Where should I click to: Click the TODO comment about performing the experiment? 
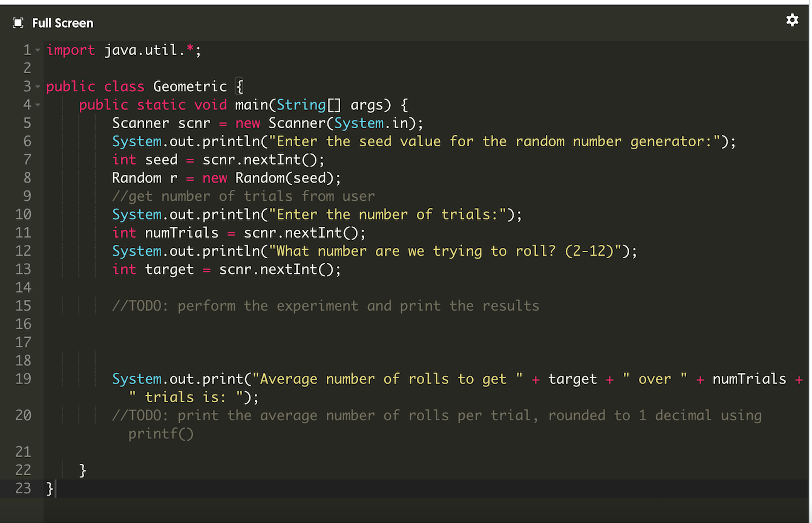pyautogui.click(x=327, y=306)
